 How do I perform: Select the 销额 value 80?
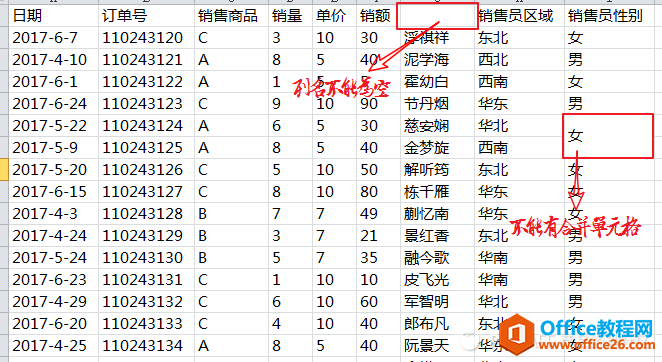coord(378,192)
